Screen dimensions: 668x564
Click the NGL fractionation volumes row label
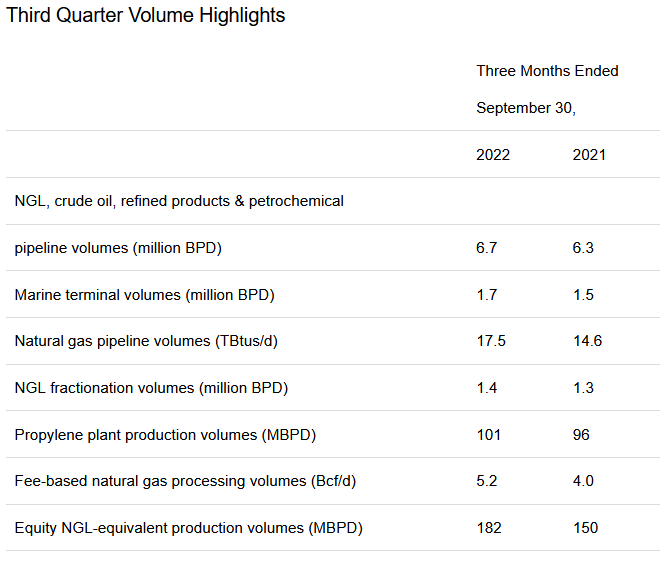[x=151, y=388]
